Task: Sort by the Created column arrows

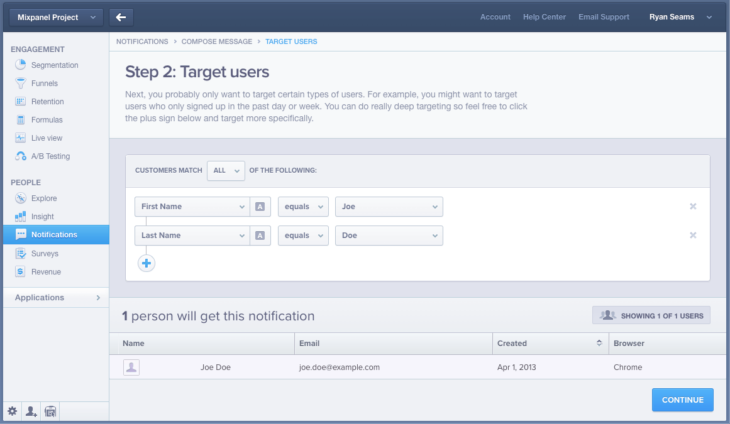Action: pyautogui.click(x=599, y=343)
